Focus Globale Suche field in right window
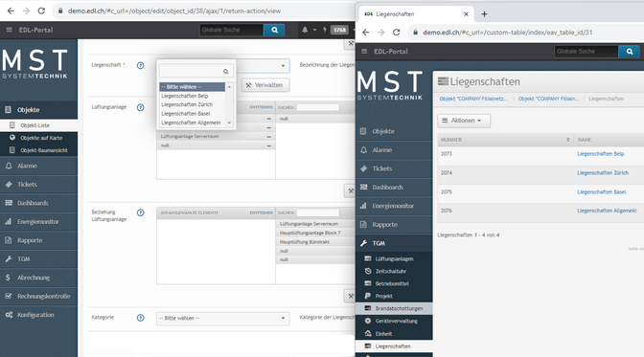Image resolution: width=644 pixels, height=357 pixels. (586, 52)
